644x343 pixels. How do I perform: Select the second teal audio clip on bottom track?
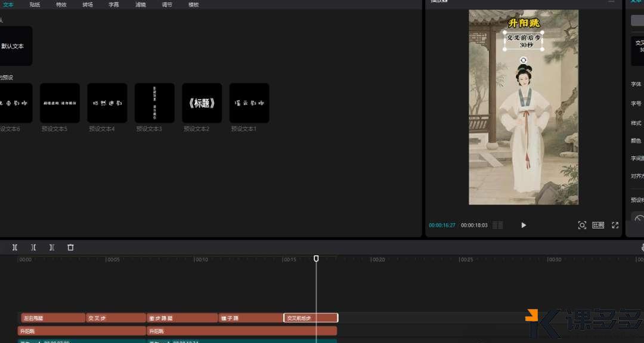(242, 341)
